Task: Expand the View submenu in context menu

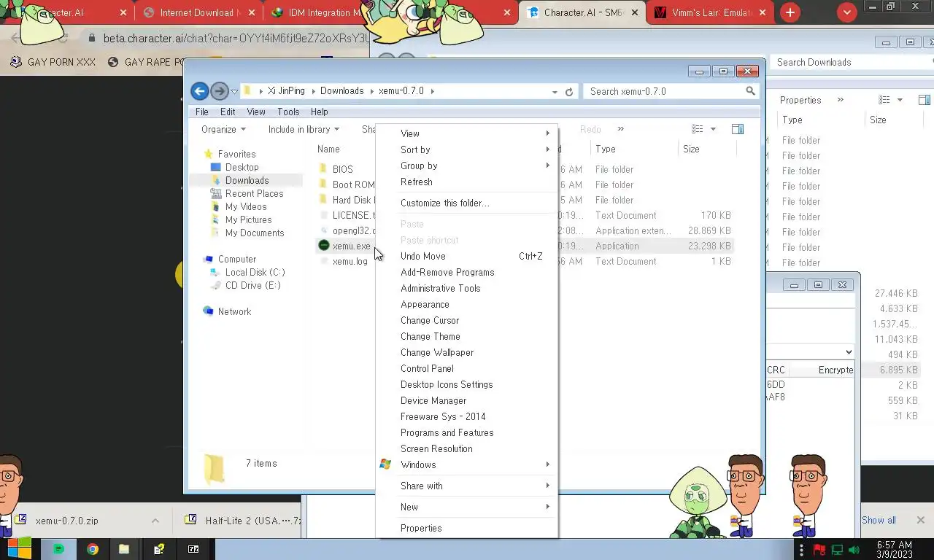Action: (467, 133)
